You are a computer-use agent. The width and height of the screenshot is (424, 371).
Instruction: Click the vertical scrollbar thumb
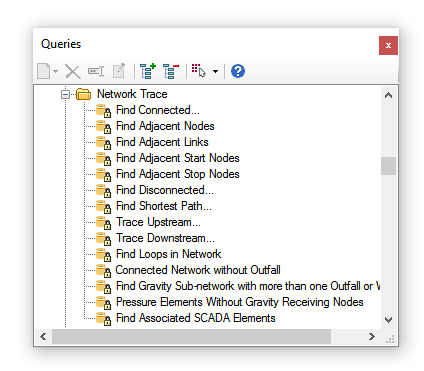[x=388, y=166]
